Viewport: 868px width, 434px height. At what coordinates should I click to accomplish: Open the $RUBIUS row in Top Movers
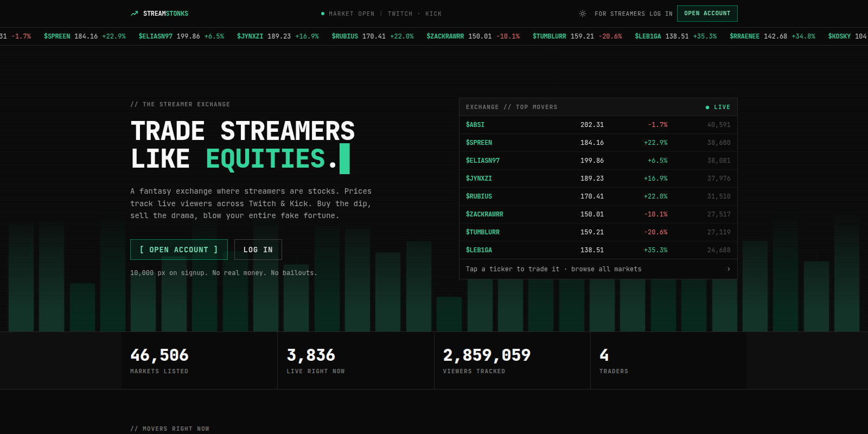pyautogui.click(x=598, y=196)
